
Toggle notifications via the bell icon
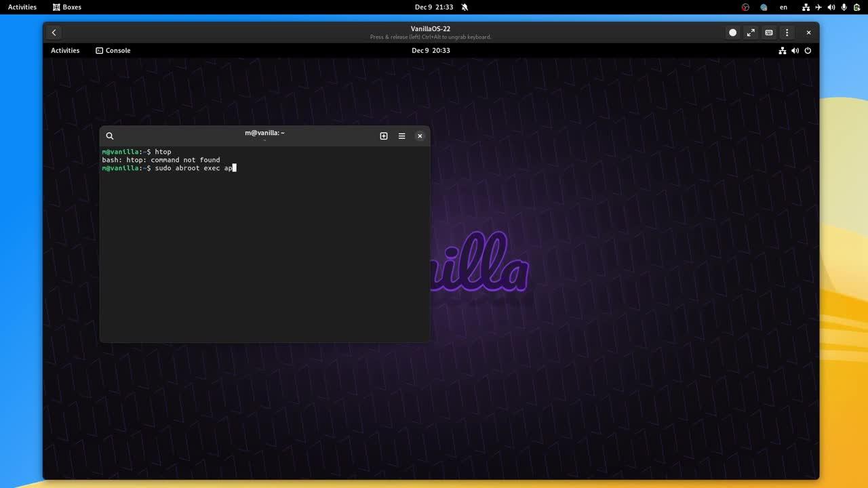click(464, 7)
